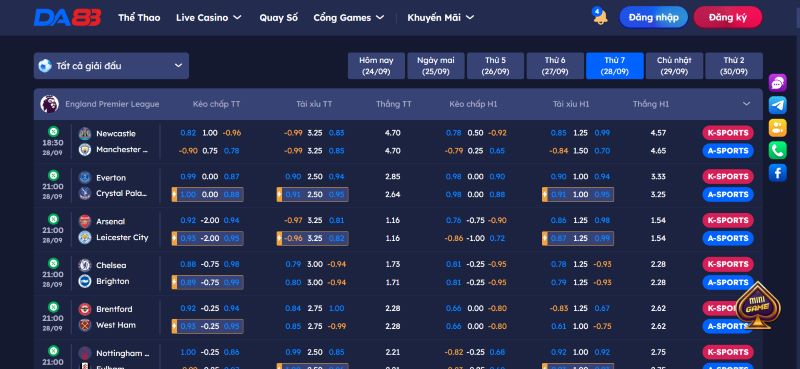Click the Everton team crest
Viewport: 800px width, 369px height.
pyautogui.click(x=85, y=178)
